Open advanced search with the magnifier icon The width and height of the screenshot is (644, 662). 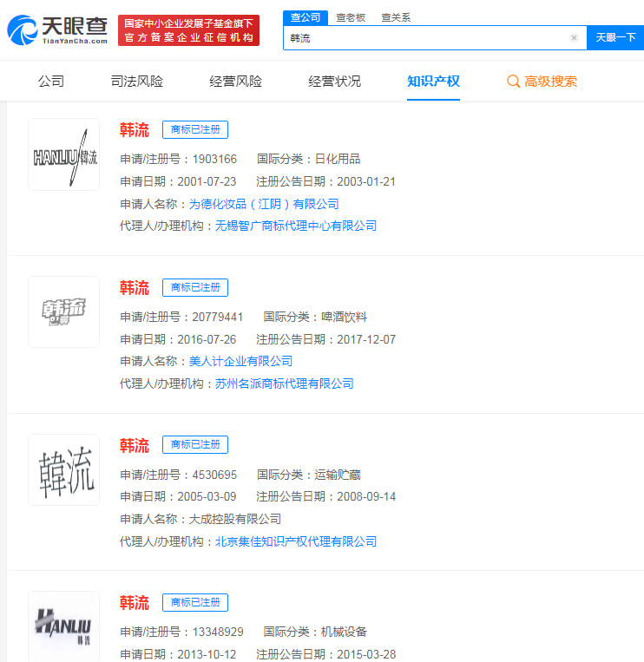513,81
